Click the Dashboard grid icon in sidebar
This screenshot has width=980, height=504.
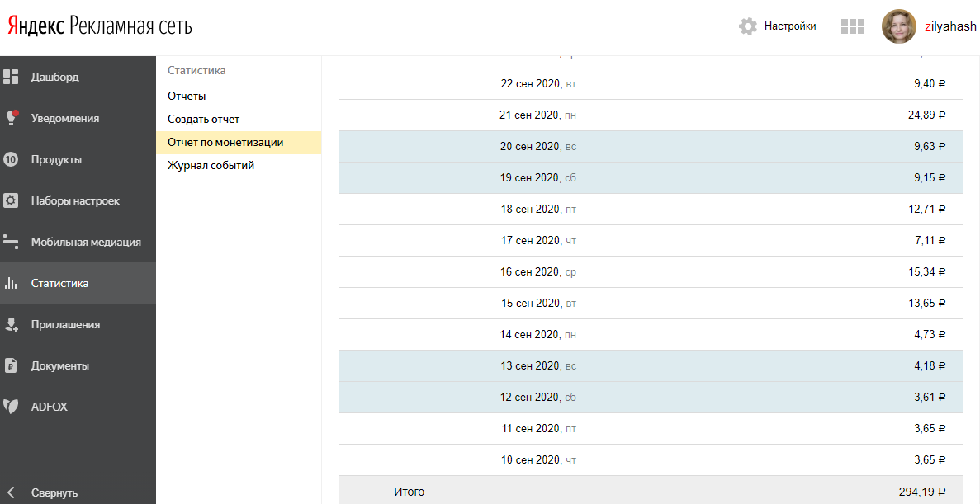11,77
